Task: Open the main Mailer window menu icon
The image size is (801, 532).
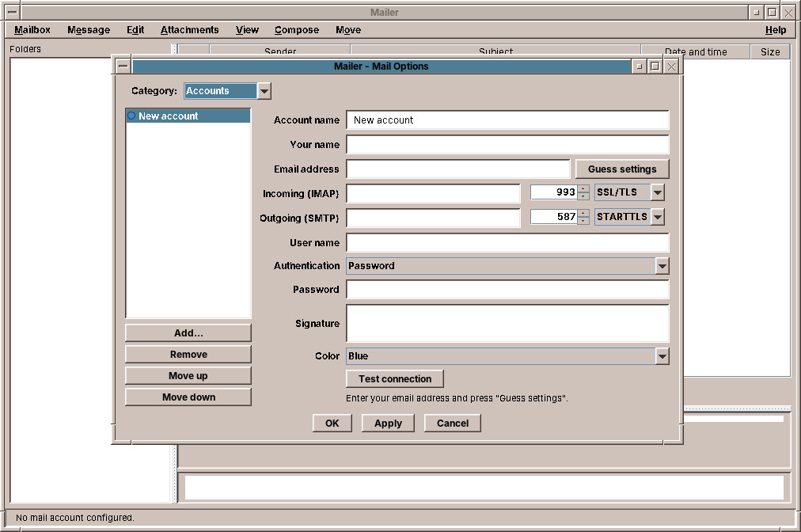Action: pyautogui.click(x=13, y=12)
